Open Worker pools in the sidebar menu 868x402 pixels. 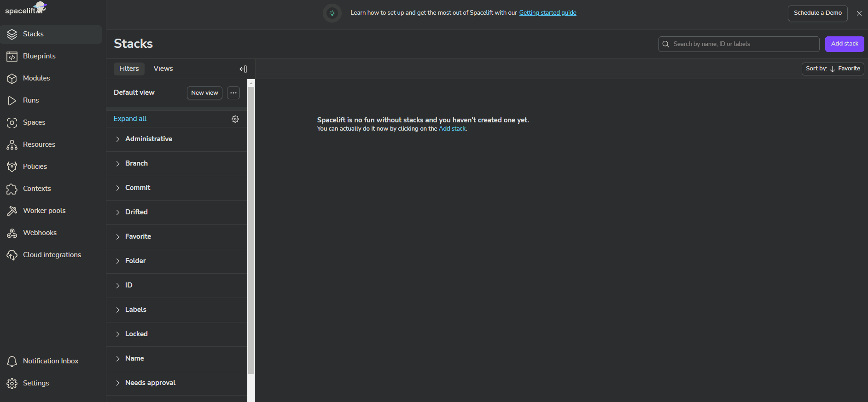(51, 211)
